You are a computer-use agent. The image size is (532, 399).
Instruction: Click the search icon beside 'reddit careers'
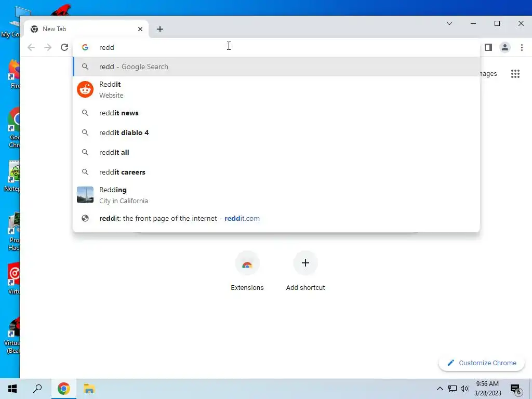click(x=85, y=172)
